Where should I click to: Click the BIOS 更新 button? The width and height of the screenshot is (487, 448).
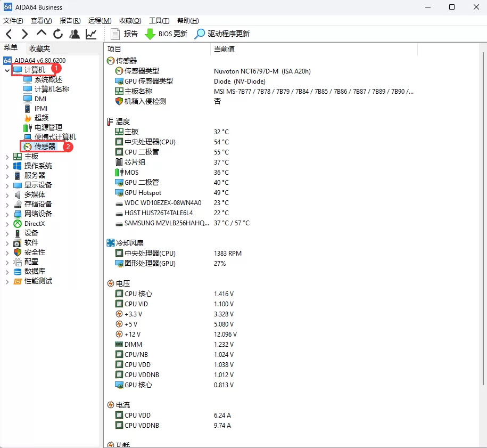(165, 34)
